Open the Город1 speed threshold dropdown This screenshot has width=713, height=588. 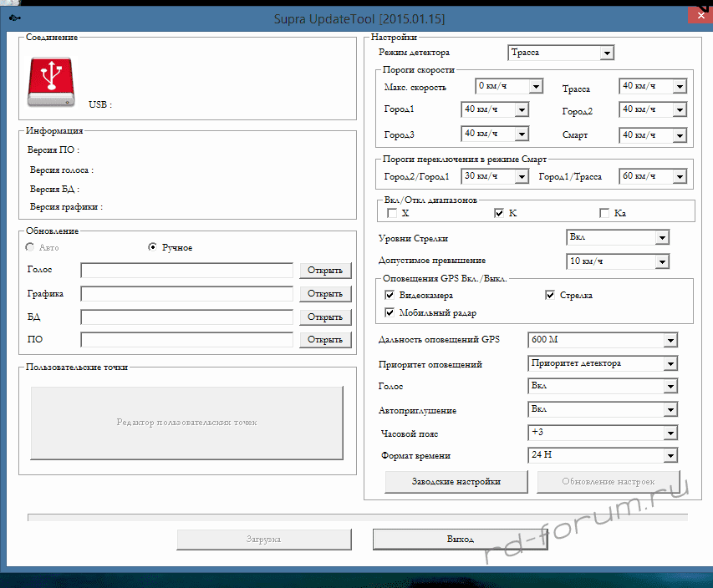(495, 109)
